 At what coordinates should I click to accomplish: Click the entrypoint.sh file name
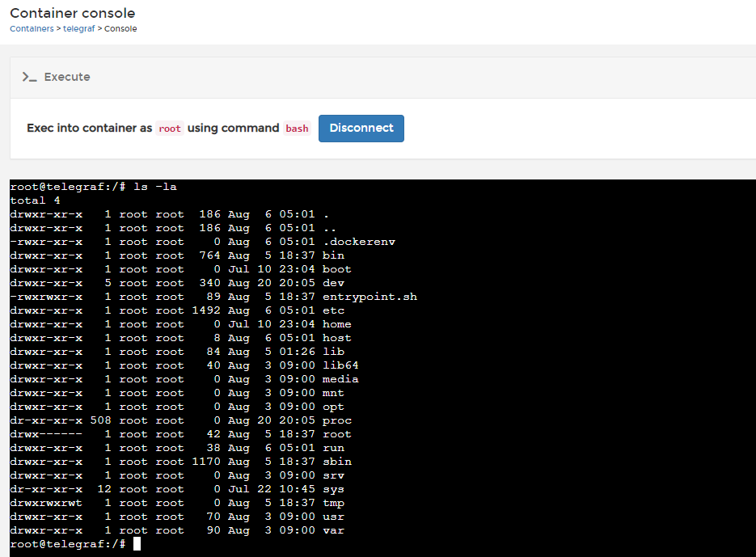(370, 297)
